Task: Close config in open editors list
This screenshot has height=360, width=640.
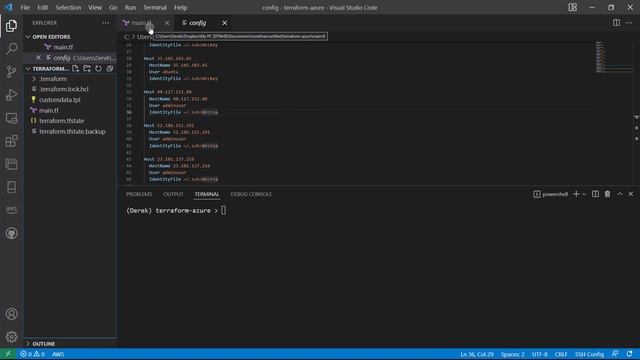Action: click(38, 58)
